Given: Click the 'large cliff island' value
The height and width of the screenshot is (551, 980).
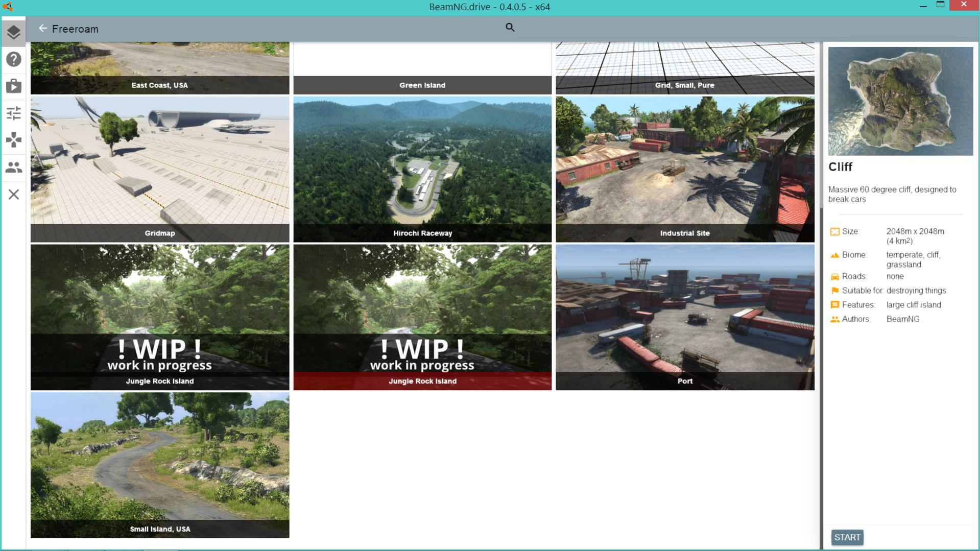Looking at the screenshot, I should 914,305.
